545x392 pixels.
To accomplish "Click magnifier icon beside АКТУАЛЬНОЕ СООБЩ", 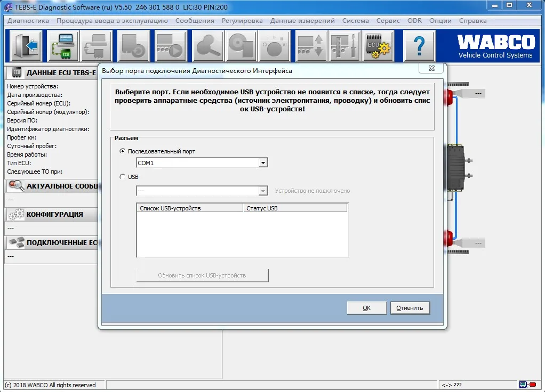I will (16, 186).
